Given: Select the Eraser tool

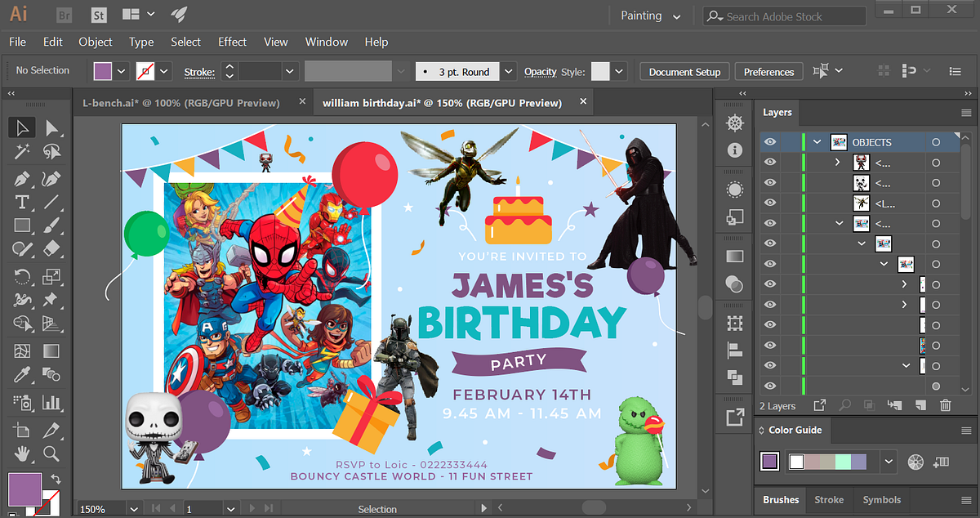Looking at the screenshot, I should click(x=51, y=249).
